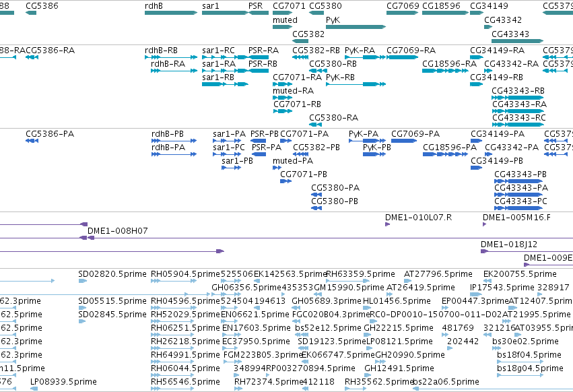
Task: Click protein CG5380-PB
Action: 335,201
